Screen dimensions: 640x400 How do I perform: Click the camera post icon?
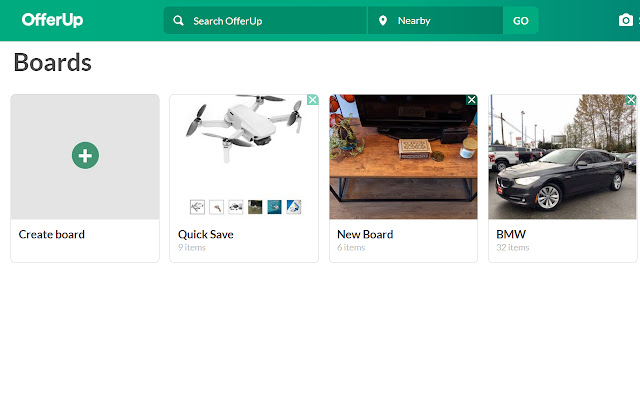click(626, 20)
